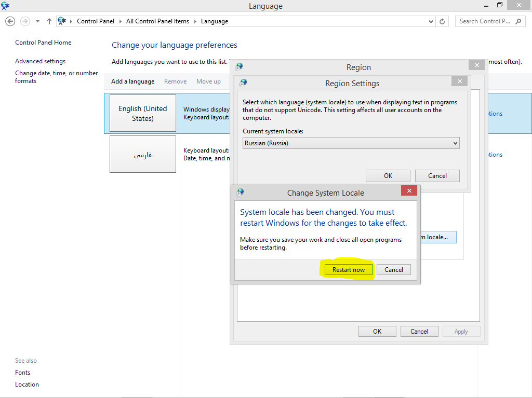Click Restart now button
Image resolution: width=532 pixels, height=398 pixels.
coord(348,270)
